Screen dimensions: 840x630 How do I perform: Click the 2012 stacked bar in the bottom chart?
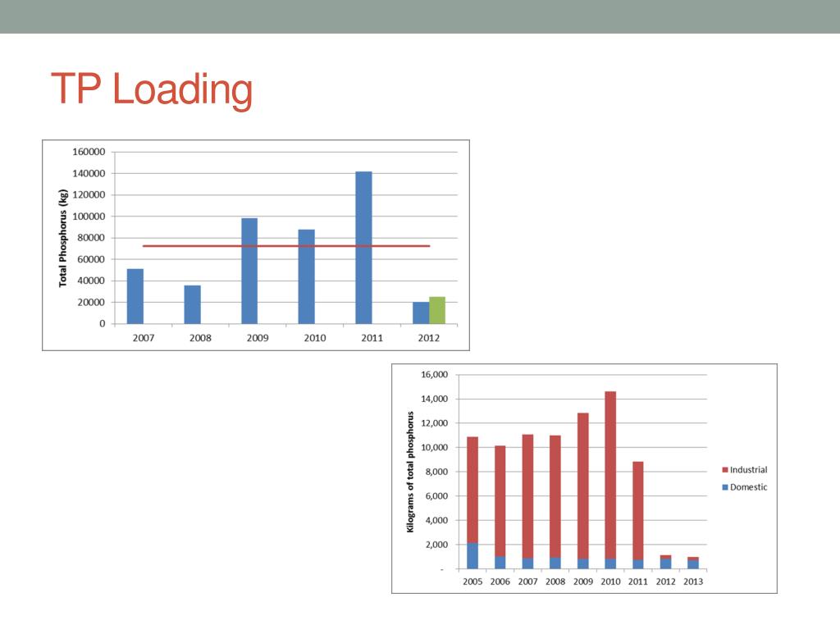pyautogui.click(x=665, y=562)
